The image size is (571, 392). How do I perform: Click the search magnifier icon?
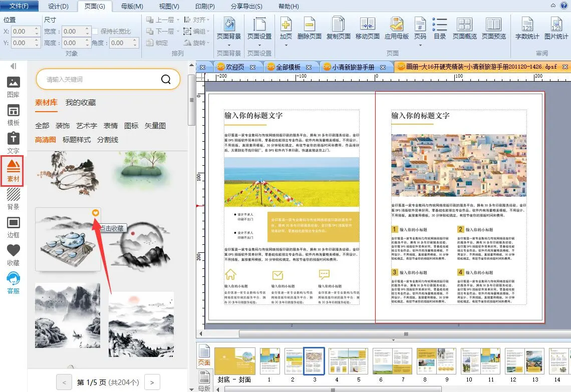coord(166,79)
